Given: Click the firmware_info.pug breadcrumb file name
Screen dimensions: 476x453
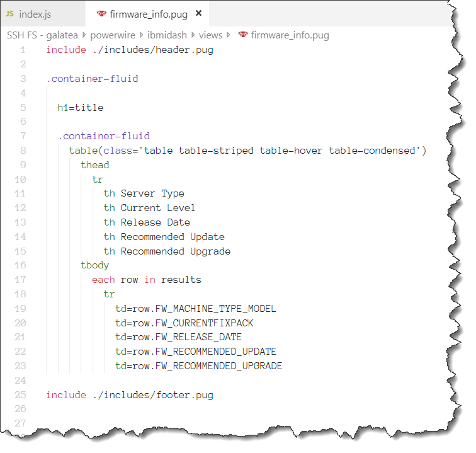Looking at the screenshot, I should (x=290, y=35).
